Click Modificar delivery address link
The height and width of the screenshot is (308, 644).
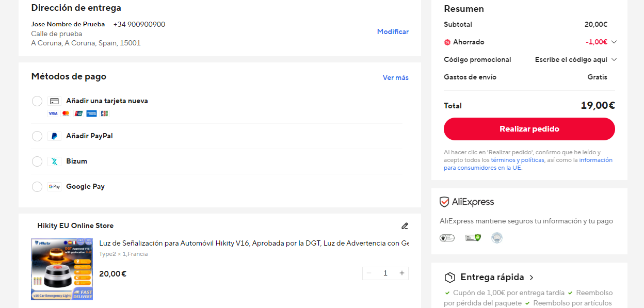[x=393, y=32]
